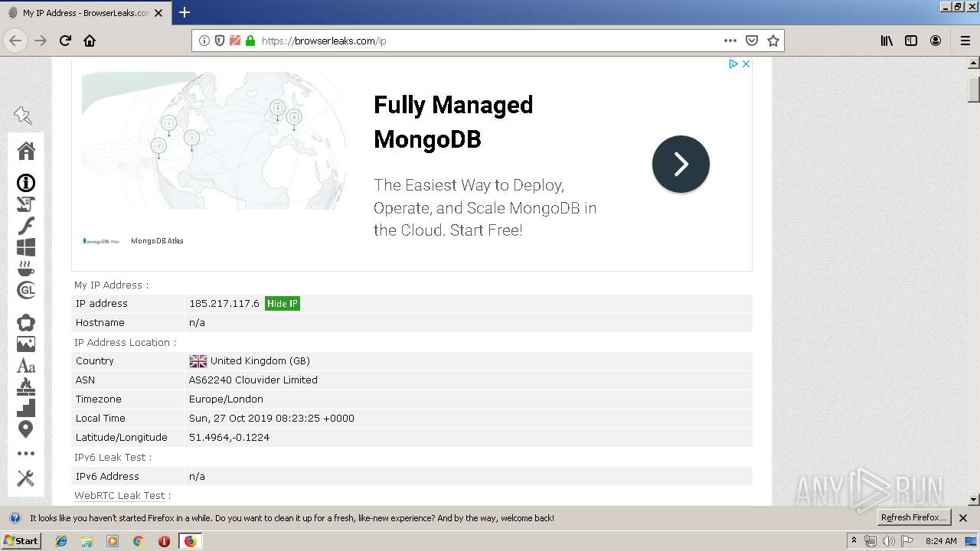Screen dimensions: 980x551
Task: Open the flower-shaped icon in sidebar
Action: tap(26, 323)
